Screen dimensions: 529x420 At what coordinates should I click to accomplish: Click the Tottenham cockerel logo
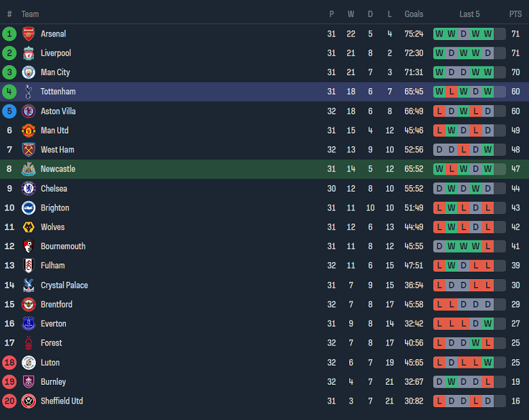[x=28, y=91]
